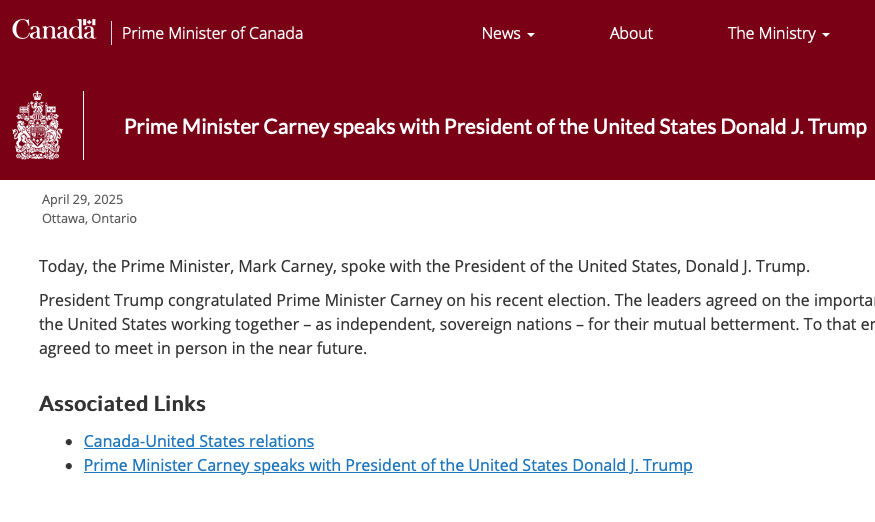Screen dimensions: 875x522
Task: Click the Ottawa, Ontario location text
Action: pos(89,218)
